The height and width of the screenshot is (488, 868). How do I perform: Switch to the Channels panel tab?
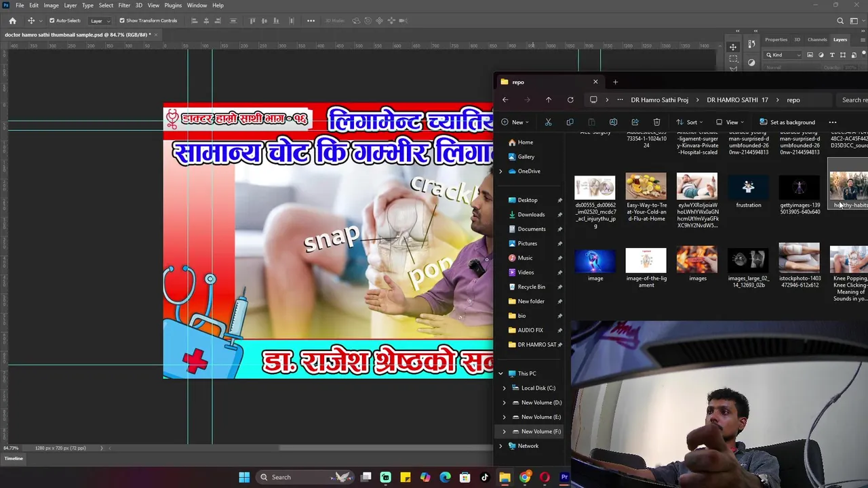(x=817, y=39)
